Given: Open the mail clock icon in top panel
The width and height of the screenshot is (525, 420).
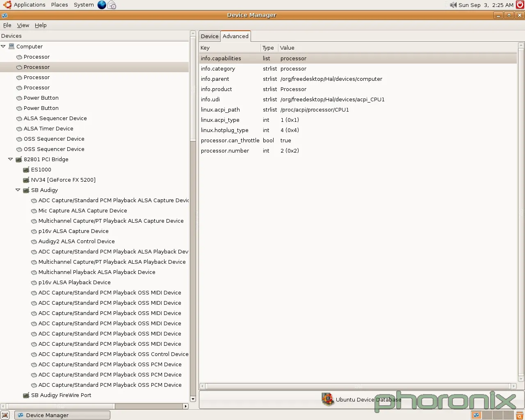Looking at the screenshot, I should point(112,5).
